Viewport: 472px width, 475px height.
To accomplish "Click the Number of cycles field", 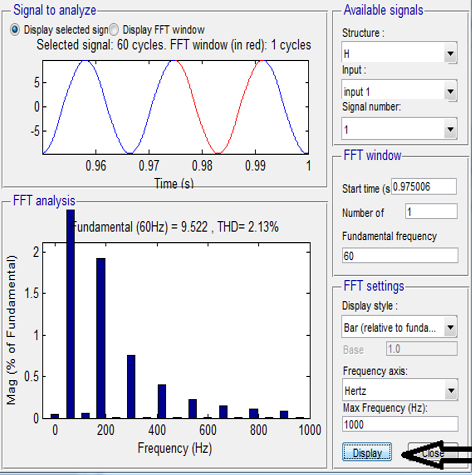I will (431, 212).
